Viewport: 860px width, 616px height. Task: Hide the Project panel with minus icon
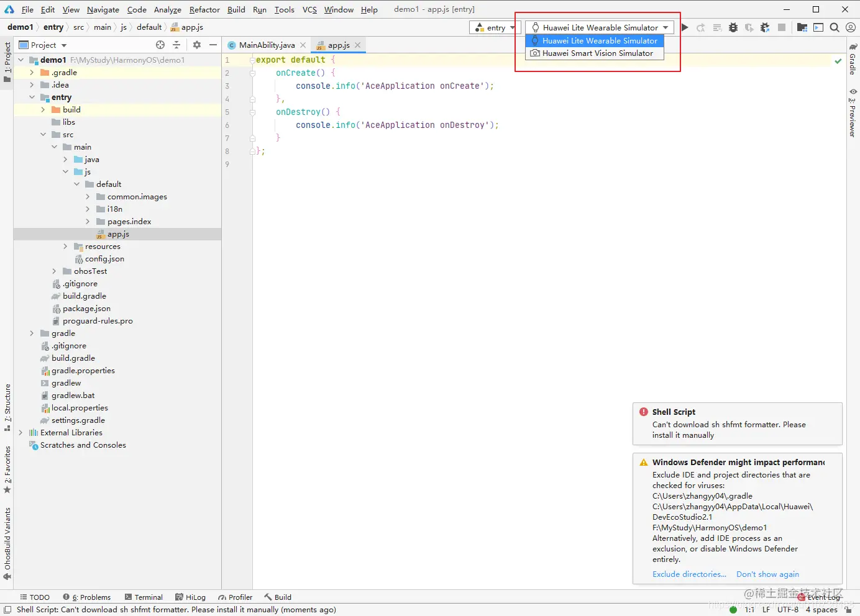click(x=213, y=45)
